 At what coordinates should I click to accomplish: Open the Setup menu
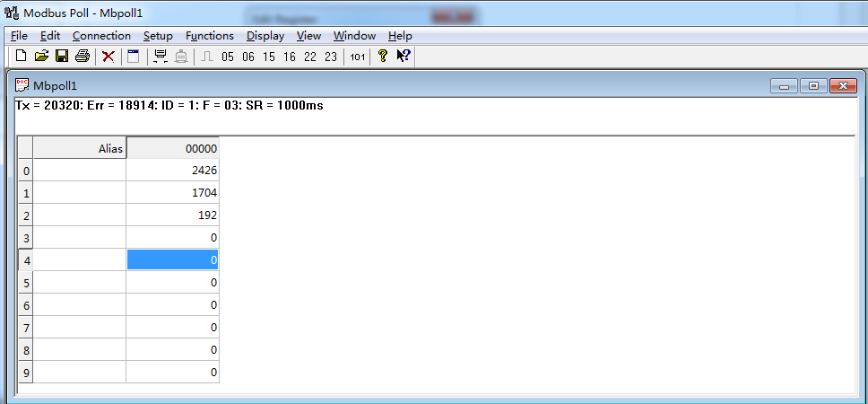tap(158, 36)
